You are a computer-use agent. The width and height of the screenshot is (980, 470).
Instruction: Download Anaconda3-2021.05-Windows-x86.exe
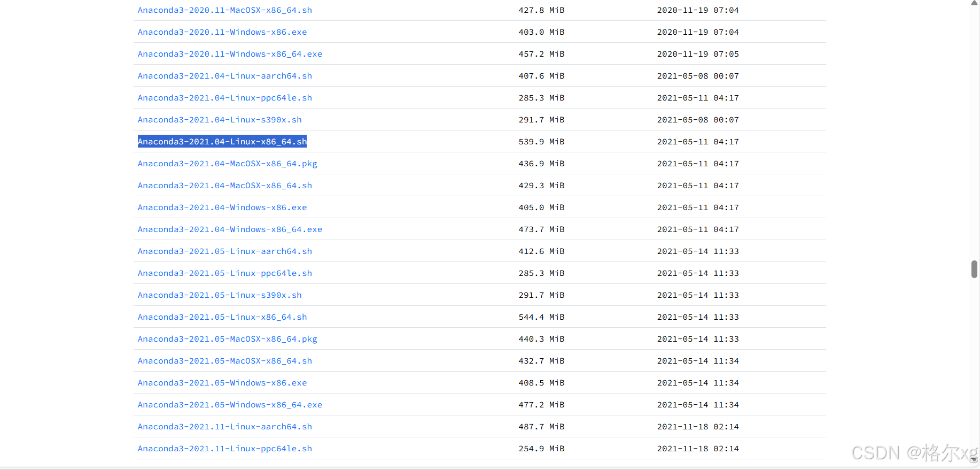[x=222, y=383]
